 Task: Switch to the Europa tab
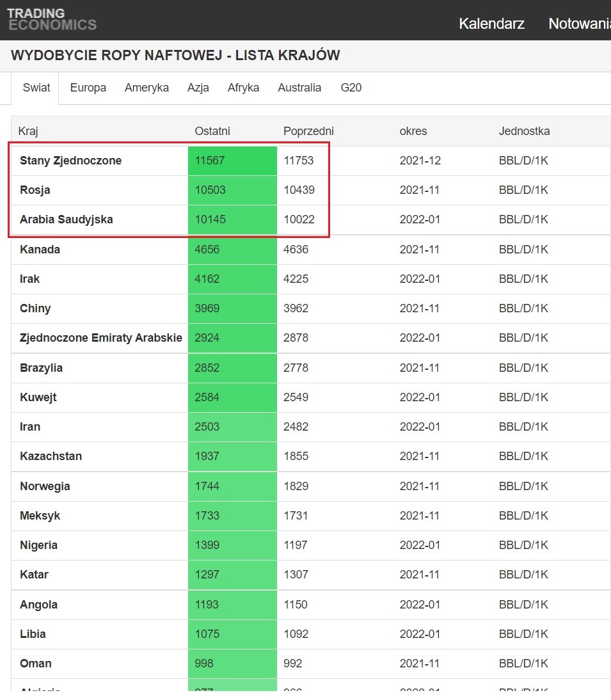(88, 88)
